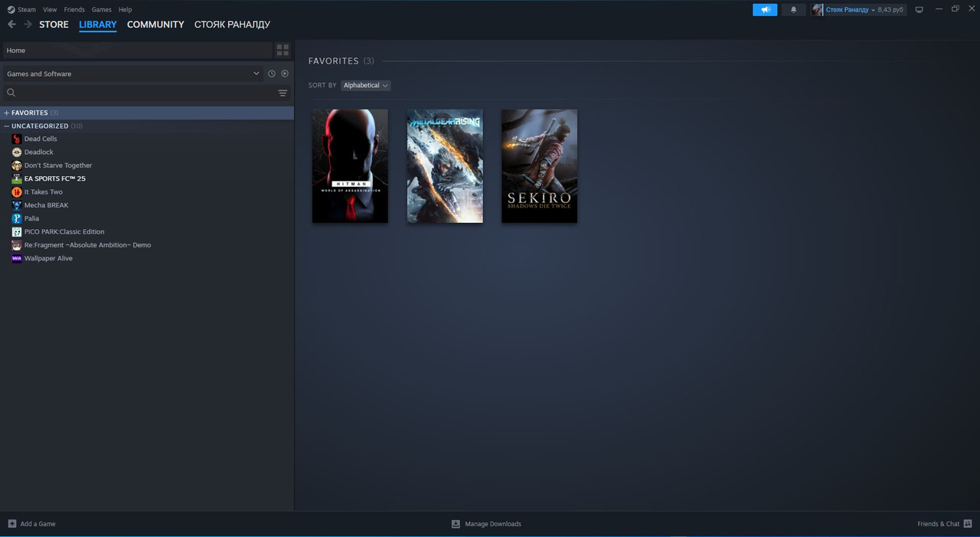Click the Manage Downloads arrow icon
The width and height of the screenshot is (980, 537).
point(456,524)
